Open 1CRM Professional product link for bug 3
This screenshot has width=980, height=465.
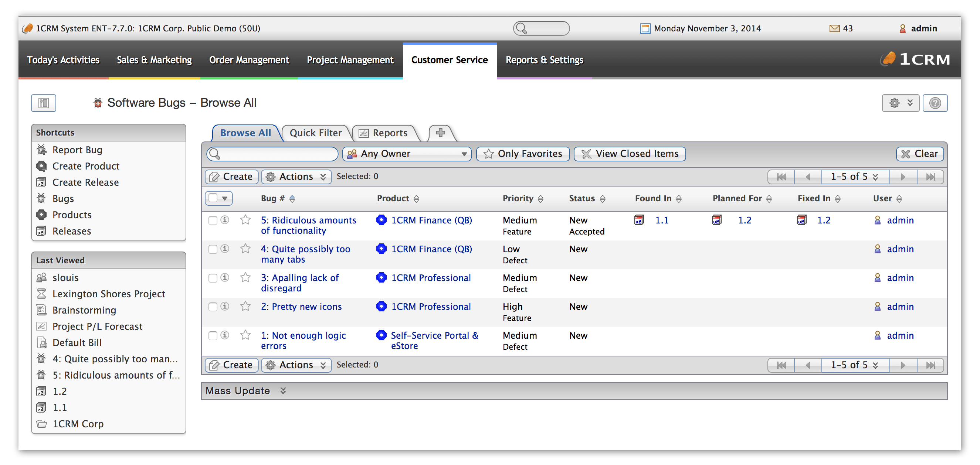tap(431, 278)
